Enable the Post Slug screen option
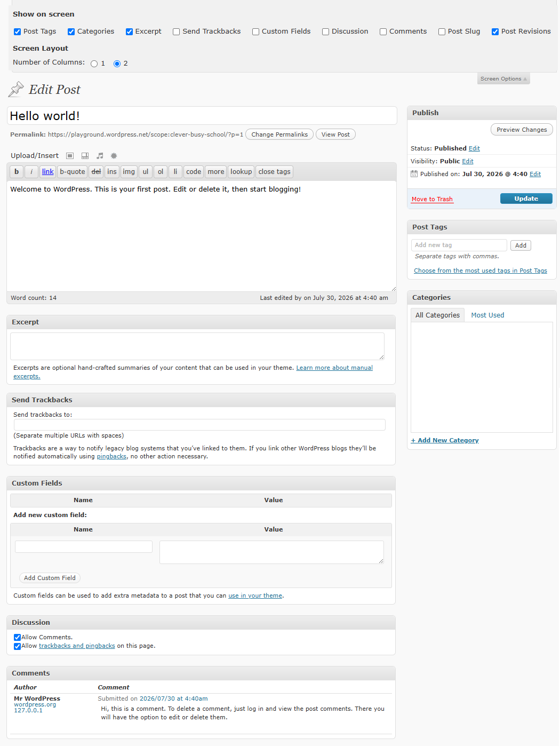Viewport: 560px width, 746px height. (442, 31)
